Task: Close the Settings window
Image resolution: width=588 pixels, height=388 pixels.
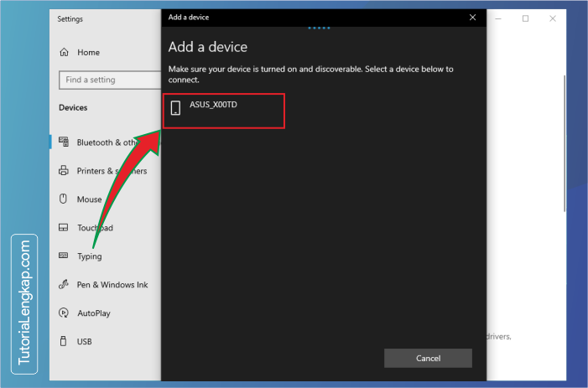Action: 553,18
